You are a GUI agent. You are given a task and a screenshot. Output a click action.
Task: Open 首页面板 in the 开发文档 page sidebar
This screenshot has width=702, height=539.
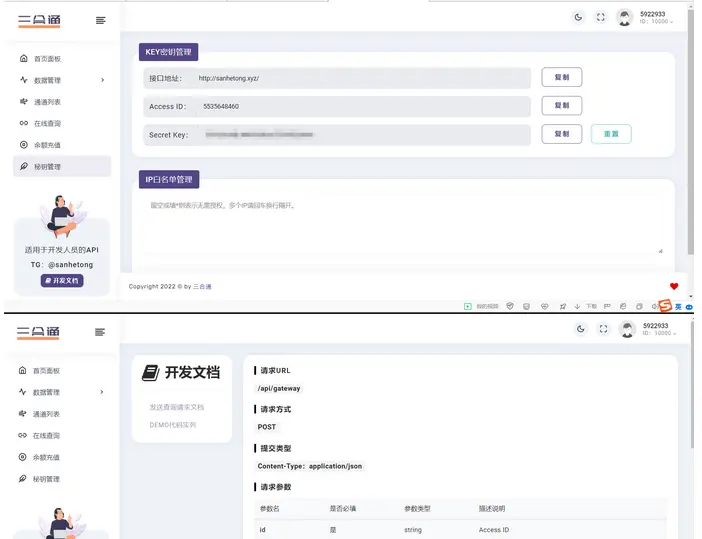click(x=47, y=371)
